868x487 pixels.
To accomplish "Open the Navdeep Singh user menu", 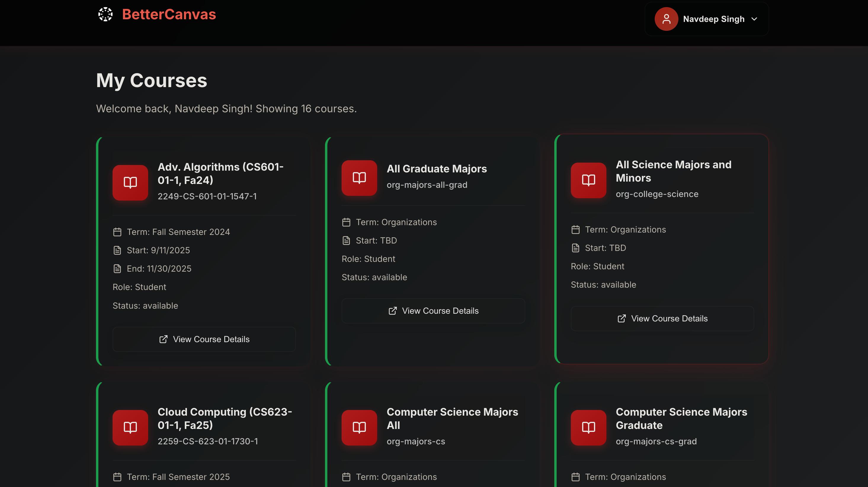I will click(713, 19).
